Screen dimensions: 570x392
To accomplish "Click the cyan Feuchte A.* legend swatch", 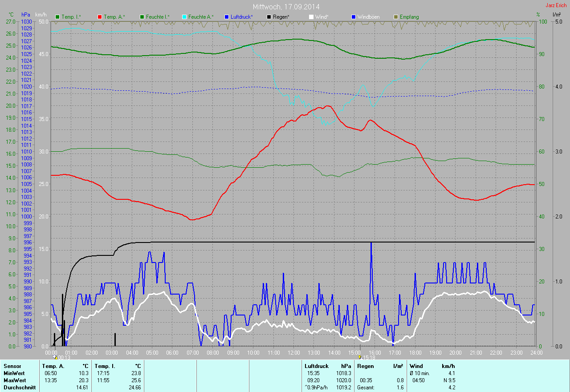I will tap(184, 17).
